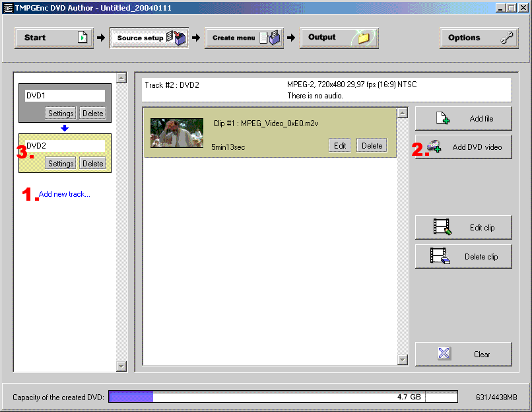Screen dimensions: 532x412
Task: Click the 5min13sec clip duration
Action: coord(228,147)
